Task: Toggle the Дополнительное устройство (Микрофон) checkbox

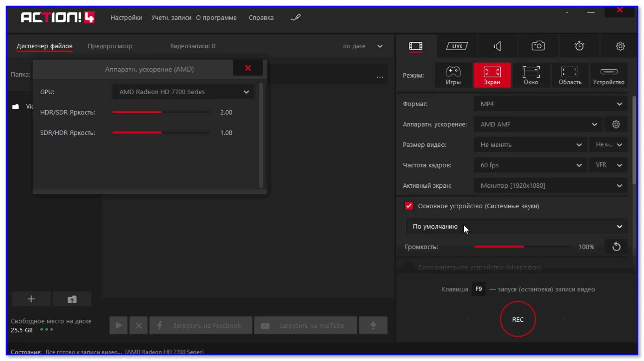Action: (x=409, y=267)
